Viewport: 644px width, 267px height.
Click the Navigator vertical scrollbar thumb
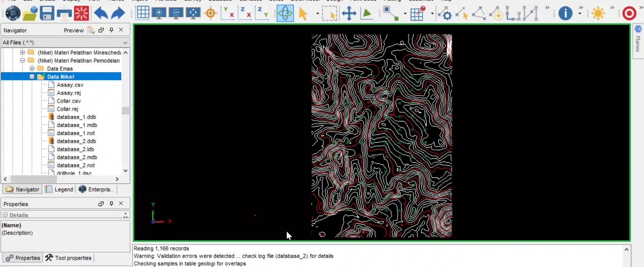[x=125, y=111]
